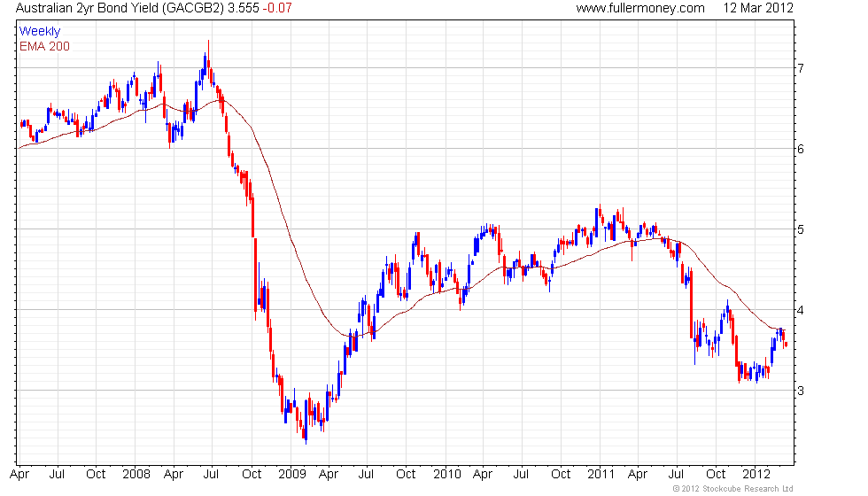Click the 3 value on yield axis
This screenshot has width=868, height=496.
pyautogui.click(x=801, y=391)
